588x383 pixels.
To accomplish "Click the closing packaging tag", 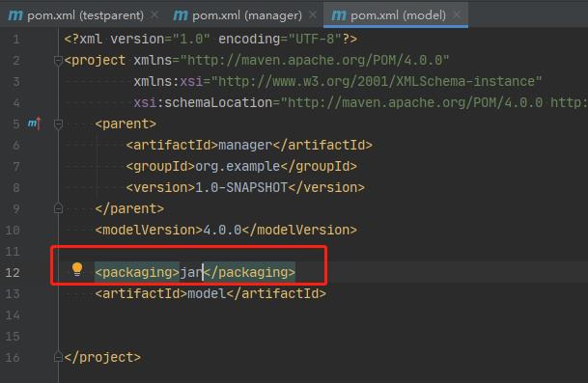I will pyautogui.click(x=249, y=272).
